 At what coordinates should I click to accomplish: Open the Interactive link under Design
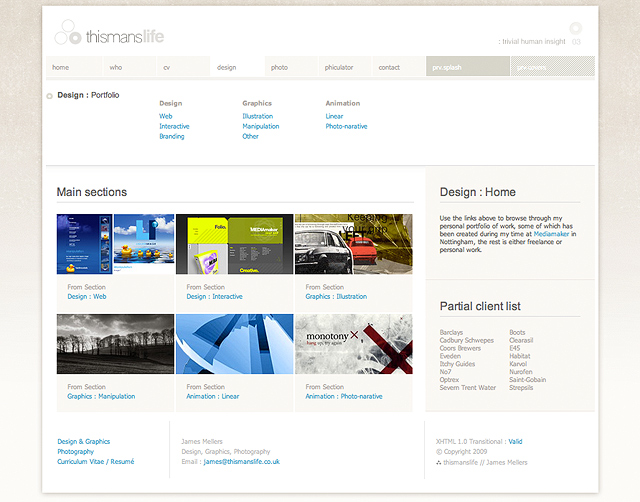pos(174,127)
